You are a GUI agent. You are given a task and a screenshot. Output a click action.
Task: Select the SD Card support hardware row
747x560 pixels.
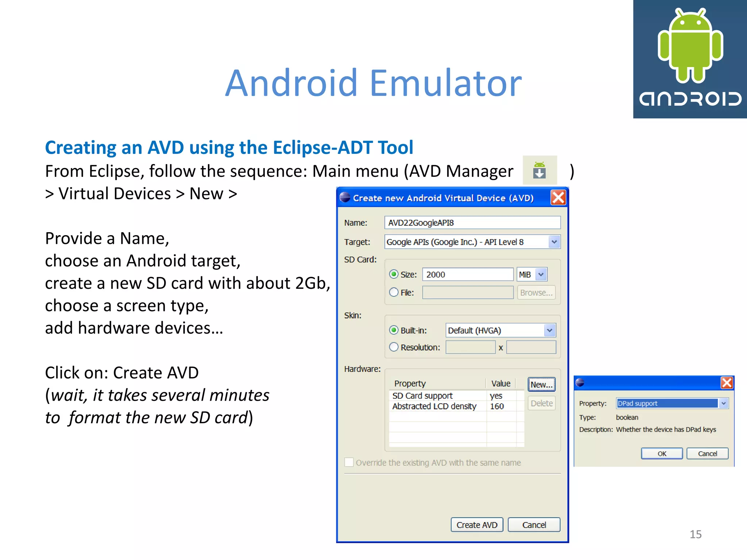[456, 396]
